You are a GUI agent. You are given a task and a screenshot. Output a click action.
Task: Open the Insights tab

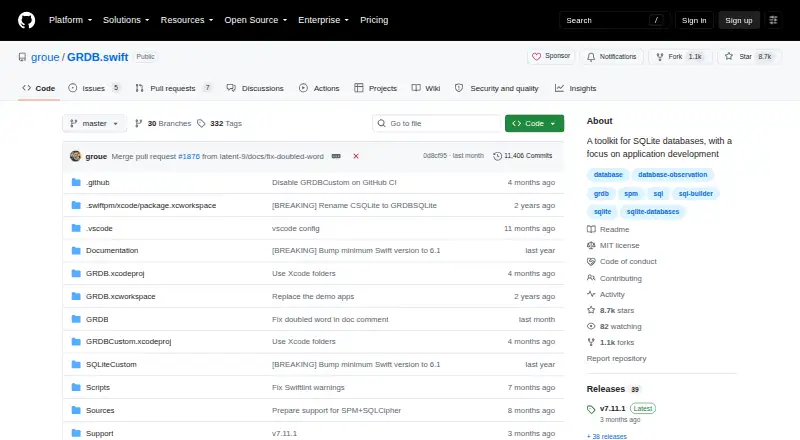point(576,88)
